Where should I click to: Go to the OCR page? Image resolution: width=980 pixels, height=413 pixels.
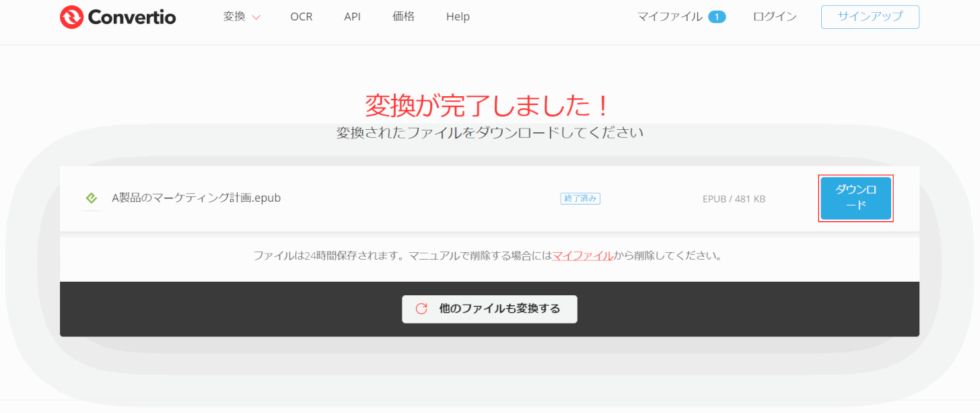[x=301, y=17]
